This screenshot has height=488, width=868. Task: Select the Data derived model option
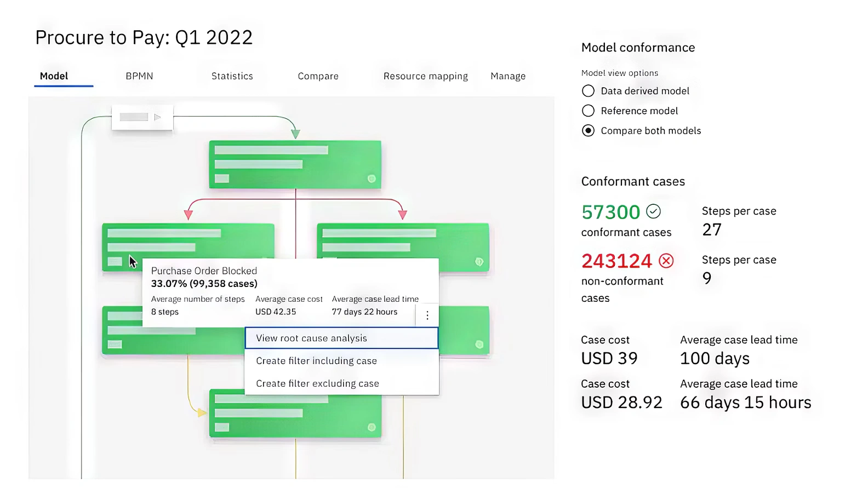(x=588, y=91)
